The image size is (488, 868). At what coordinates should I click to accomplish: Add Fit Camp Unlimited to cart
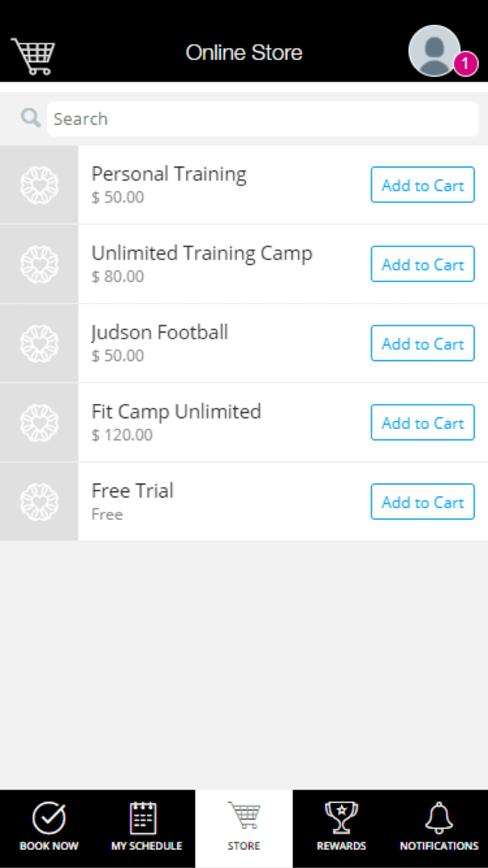(x=422, y=423)
